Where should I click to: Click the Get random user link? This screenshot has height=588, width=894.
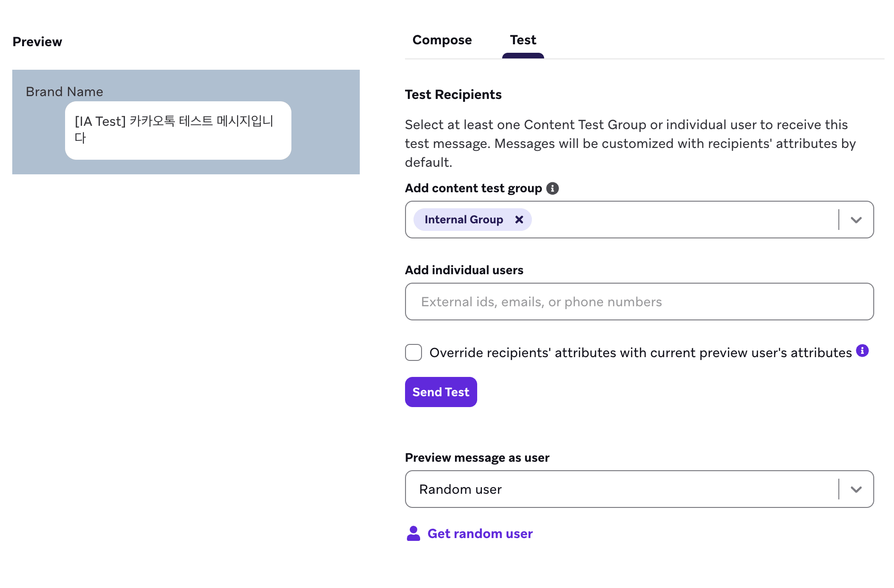(x=480, y=533)
